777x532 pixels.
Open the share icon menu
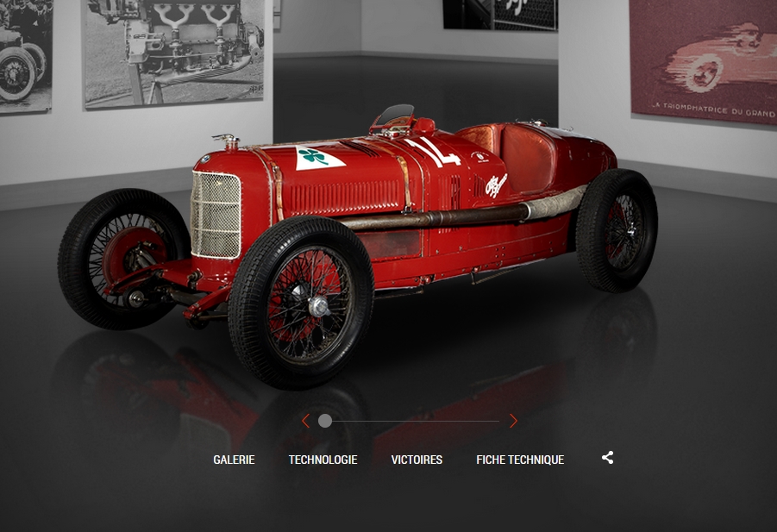click(x=607, y=458)
